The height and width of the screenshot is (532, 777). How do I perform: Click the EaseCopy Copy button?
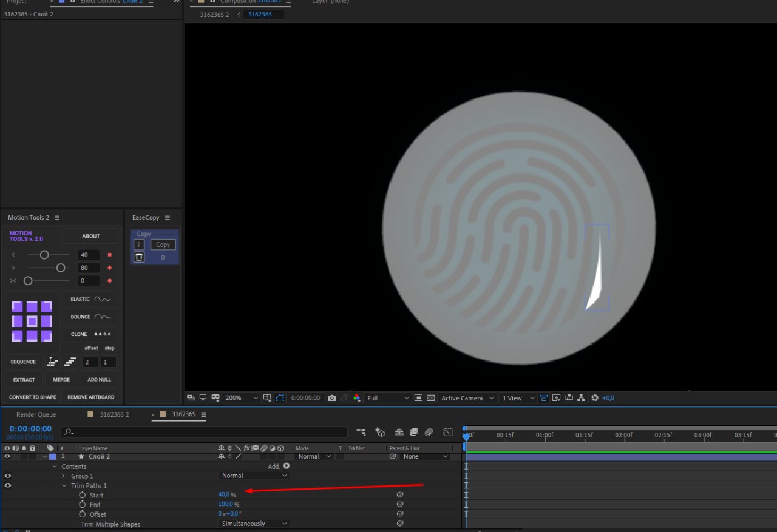(163, 244)
